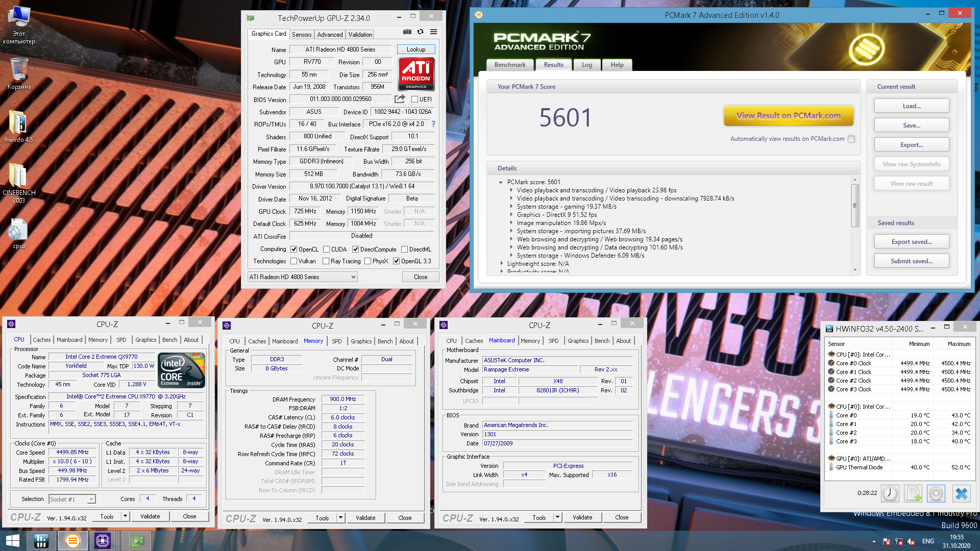The image size is (980, 551).
Task: Open the Recycle Bin (Корзина) icon
Action: click(x=19, y=73)
